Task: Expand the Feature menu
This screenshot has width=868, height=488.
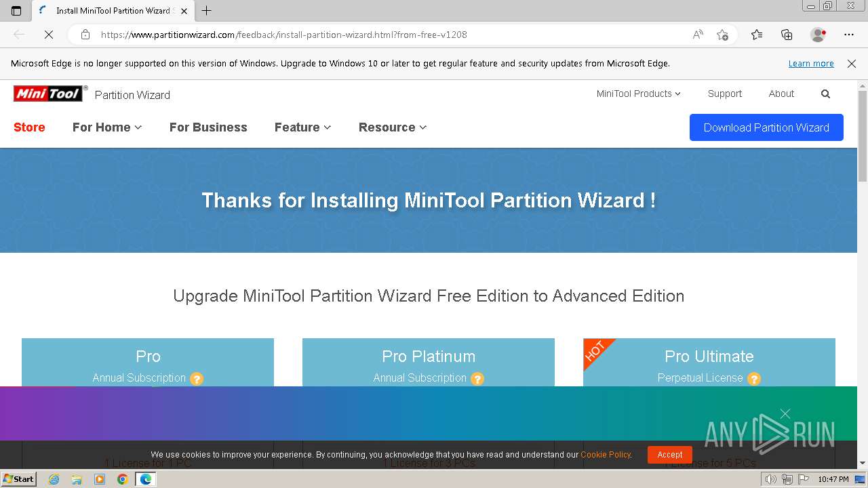Action: pos(302,127)
